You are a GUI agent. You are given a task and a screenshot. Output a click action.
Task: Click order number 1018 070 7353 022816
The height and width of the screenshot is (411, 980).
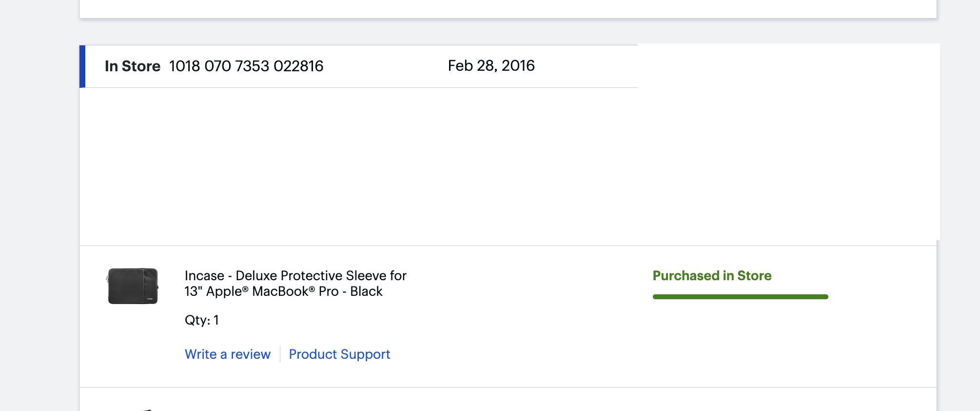pyautogui.click(x=246, y=66)
